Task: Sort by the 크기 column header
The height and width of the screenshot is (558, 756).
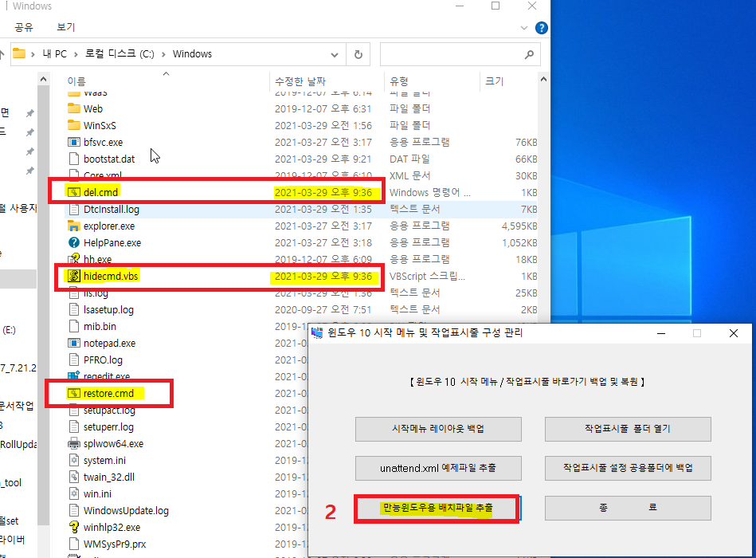Action: click(x=508, y=81)
